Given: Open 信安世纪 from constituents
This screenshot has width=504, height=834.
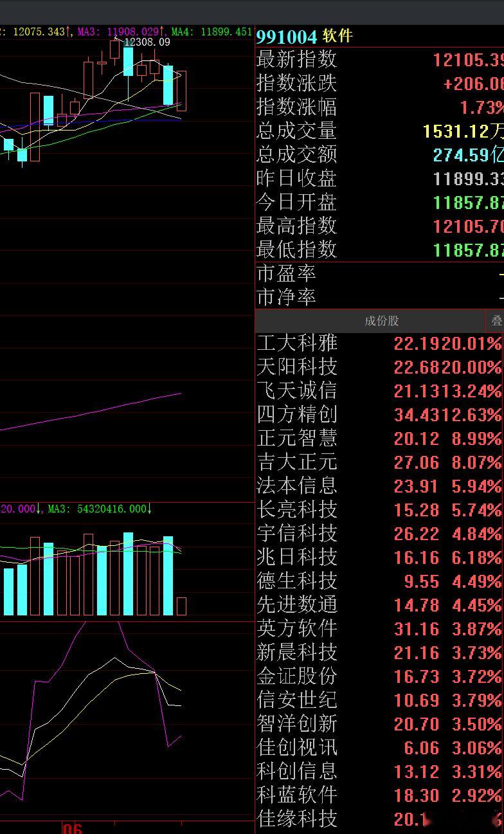Looking at the screenshot, I should (379, 700).
